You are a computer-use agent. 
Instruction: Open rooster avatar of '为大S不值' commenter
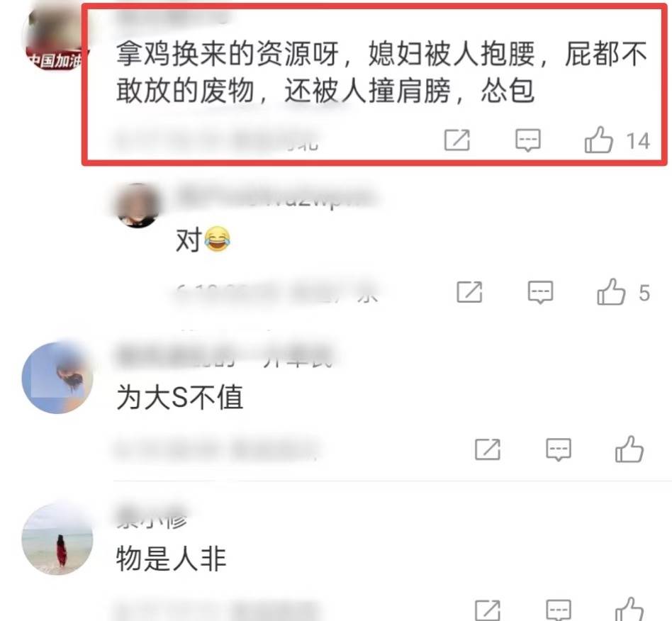[x=57, y=377]
